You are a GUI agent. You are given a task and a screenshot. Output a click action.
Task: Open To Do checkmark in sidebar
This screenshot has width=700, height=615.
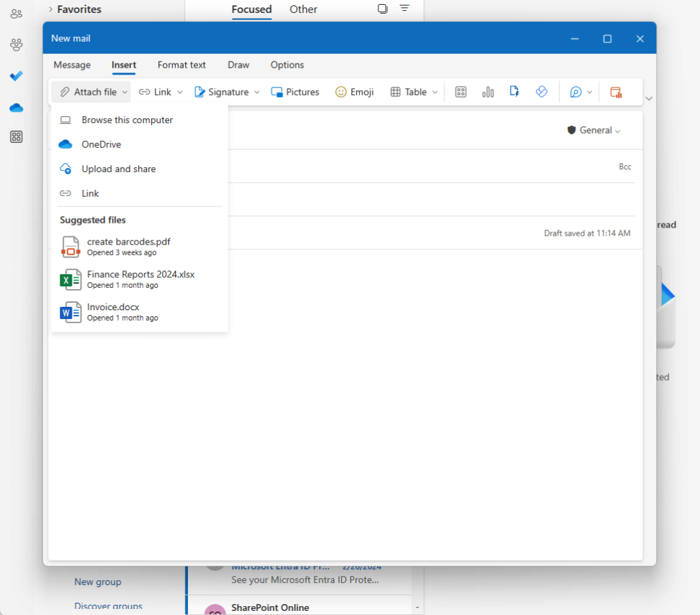tap(16, 76)
